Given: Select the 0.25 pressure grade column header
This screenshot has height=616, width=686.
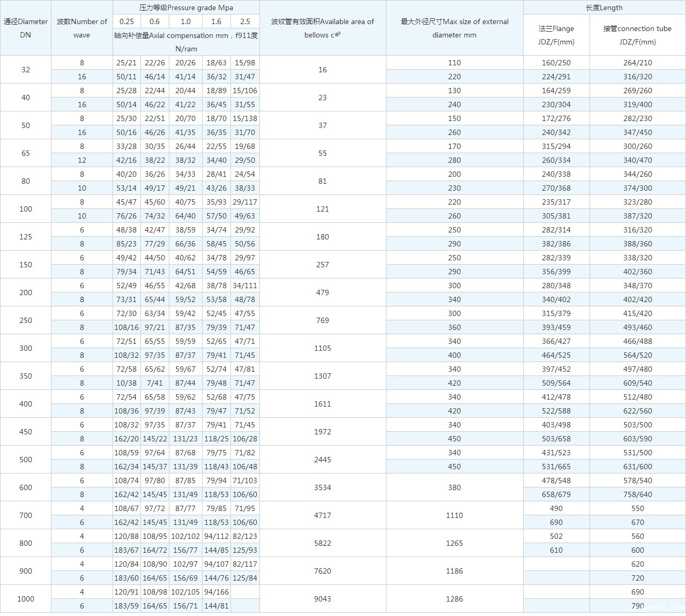Looking at the screenshot, I should (126, 21).
